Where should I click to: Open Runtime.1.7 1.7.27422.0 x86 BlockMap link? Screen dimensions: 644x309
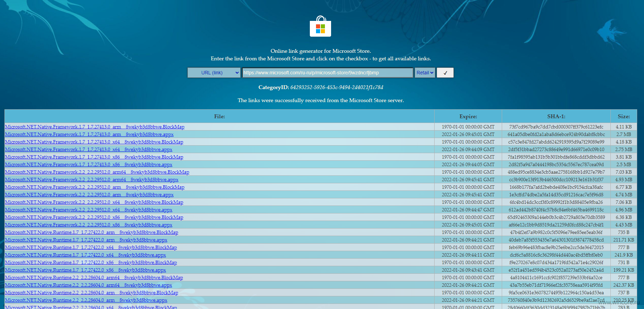click(91, 262)
